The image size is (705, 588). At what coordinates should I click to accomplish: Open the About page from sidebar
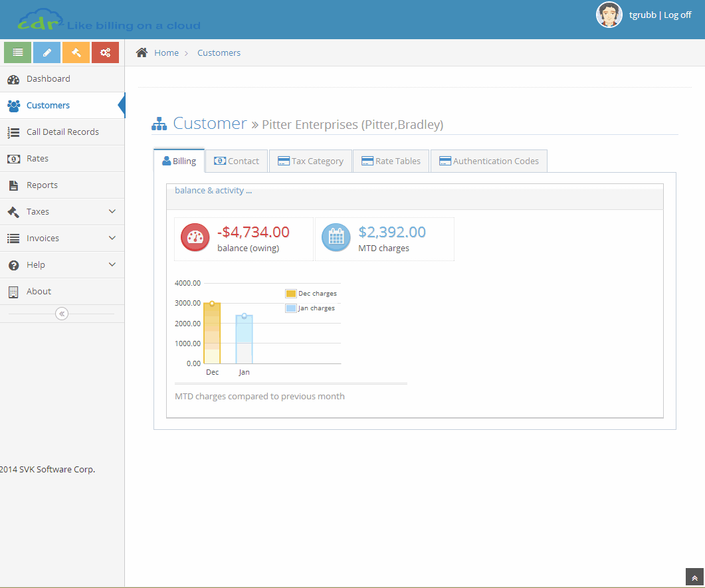62,292
